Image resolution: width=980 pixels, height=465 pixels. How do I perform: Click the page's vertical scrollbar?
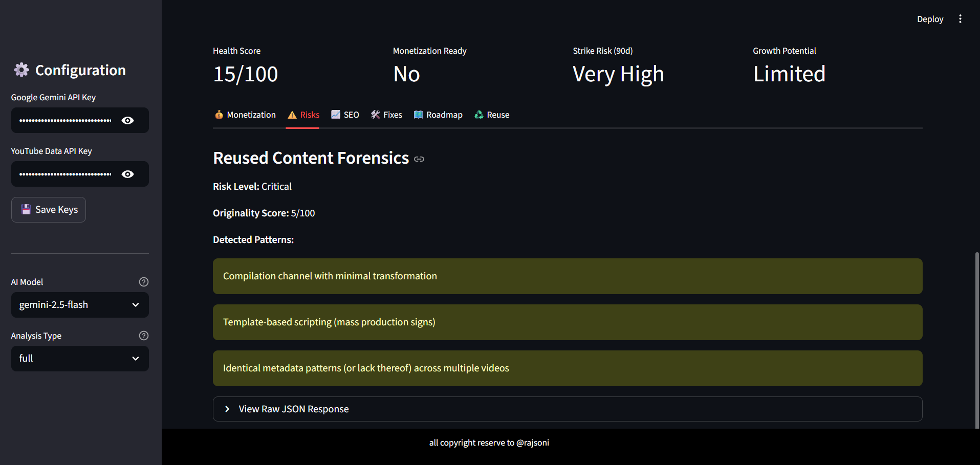[x=977, y=338]
